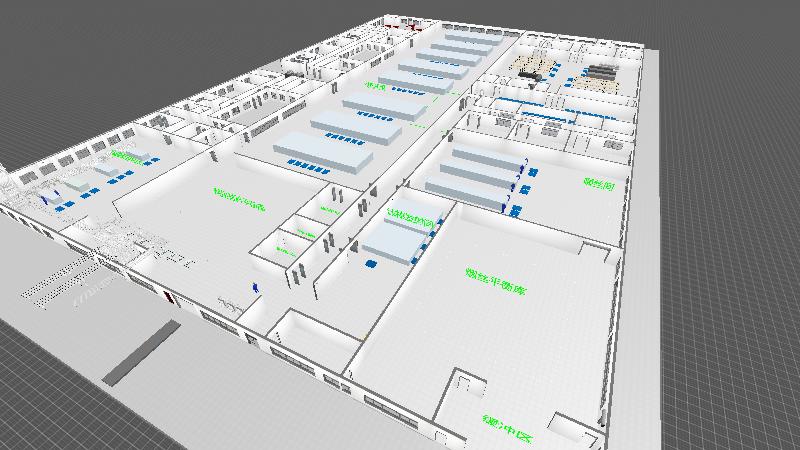The height and width of the screenshot is (450, 800).
Task: Click the lone blue box beside lower-center machine
Action: click(372, 265)
